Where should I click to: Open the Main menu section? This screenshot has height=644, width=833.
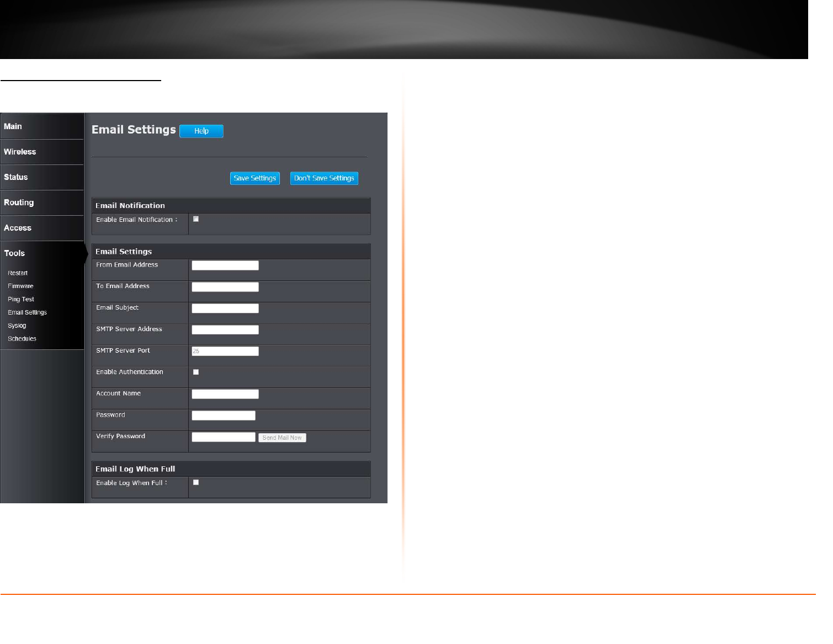pyautogui.click(x=42, y=126)
